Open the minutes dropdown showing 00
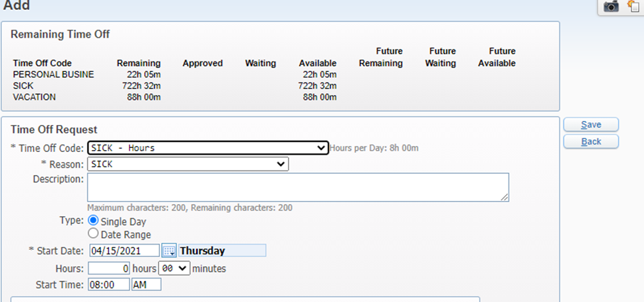Image resolution: width=644 pixels, height=302 pixels. (x=174, y=268)
